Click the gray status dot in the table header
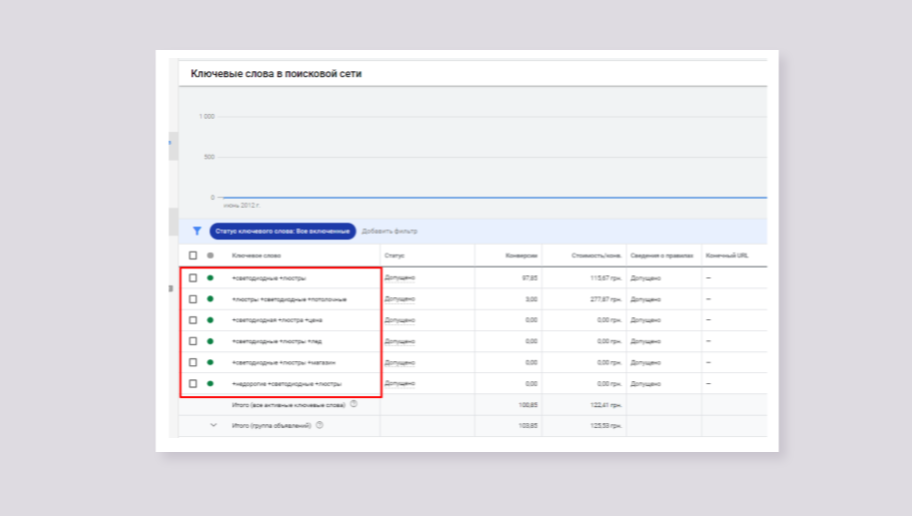This screenshot has height=516, width=912. [211, 255]
